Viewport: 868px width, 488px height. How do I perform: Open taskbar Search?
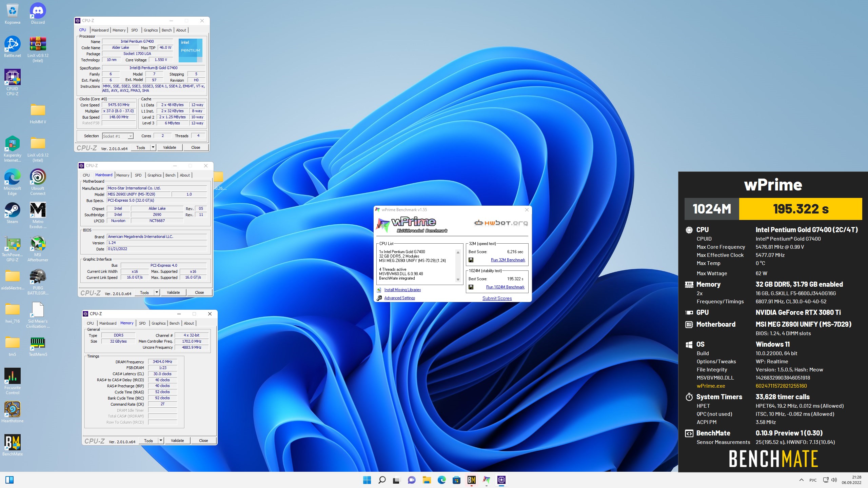(x=382, y=480)
